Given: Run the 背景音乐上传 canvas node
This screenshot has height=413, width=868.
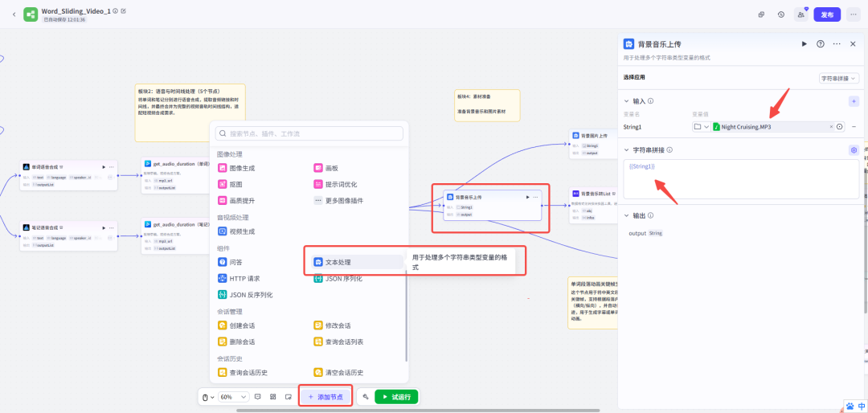Looking at the screenshot, I should coord(527,197).
